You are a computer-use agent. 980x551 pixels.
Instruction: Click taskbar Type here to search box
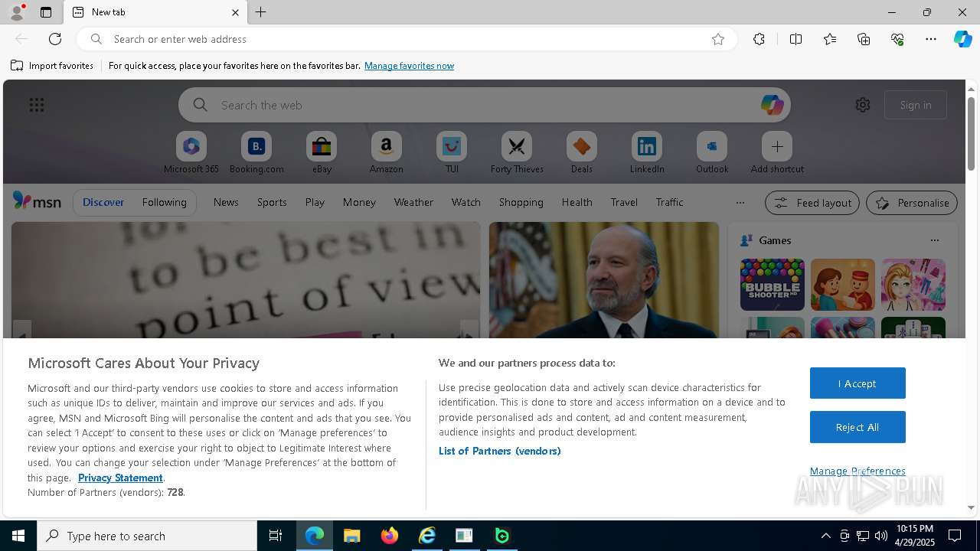tap(147, 536)
